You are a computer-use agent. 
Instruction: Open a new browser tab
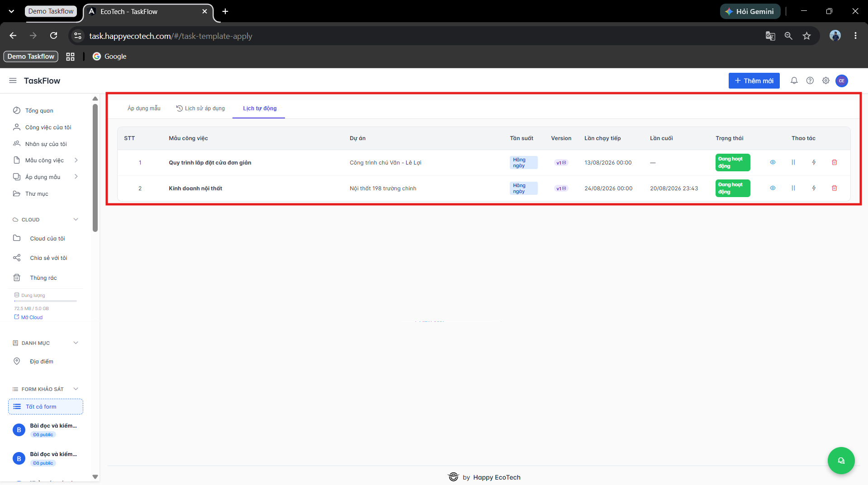[x=225, y=11]
